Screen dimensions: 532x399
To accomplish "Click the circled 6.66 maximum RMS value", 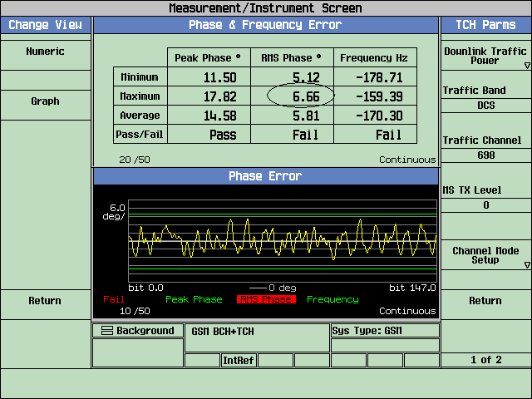I will (x=306, y=96).
